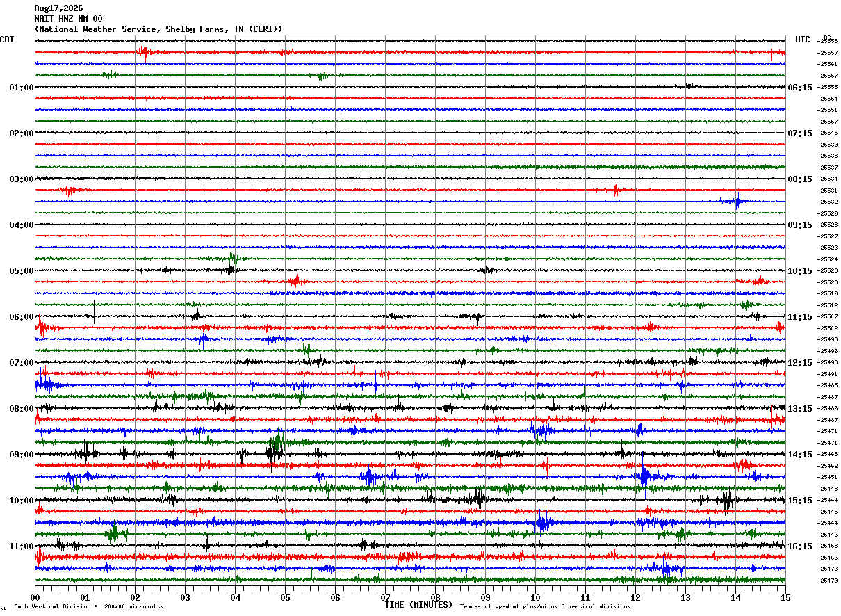Click the CDT time label "09:00"
841x616 pixels.
point(21,455)
